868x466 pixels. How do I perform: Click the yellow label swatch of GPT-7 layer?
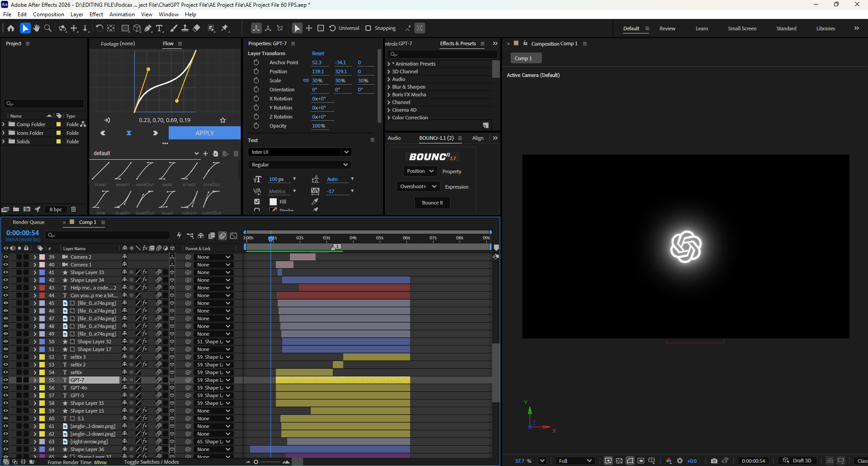pyautogui.click(x=42, y=380)
